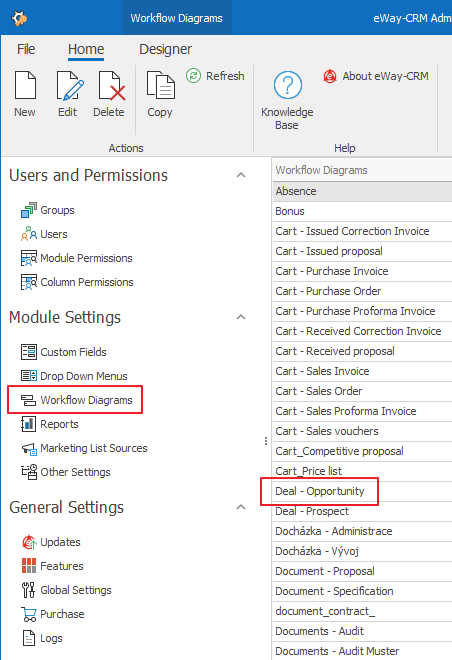The height and width of the screenshot is (660, 452).
Task: Collapse the Users and Permissions section
Action: click(x=241, y=175)
